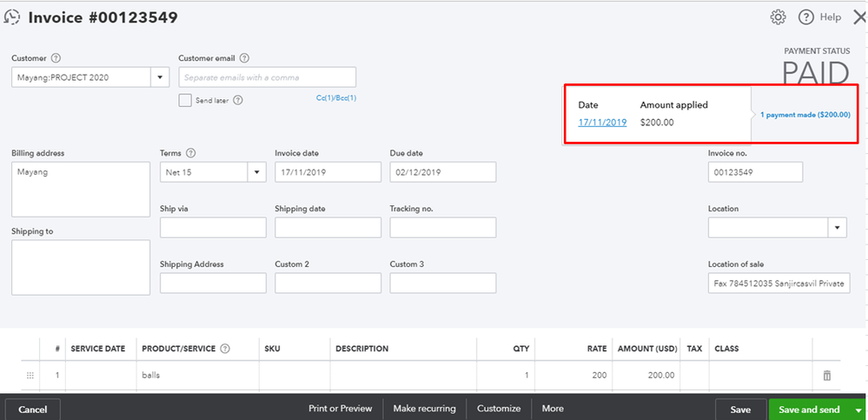Click the Ship via input field
This screenshot has height=420, width=868.
213,227
